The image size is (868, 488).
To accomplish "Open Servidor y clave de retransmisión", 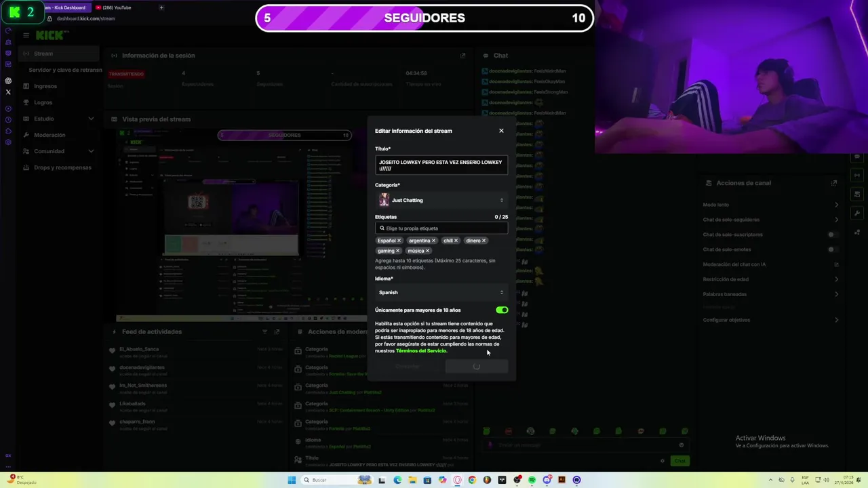I will 65,70.
